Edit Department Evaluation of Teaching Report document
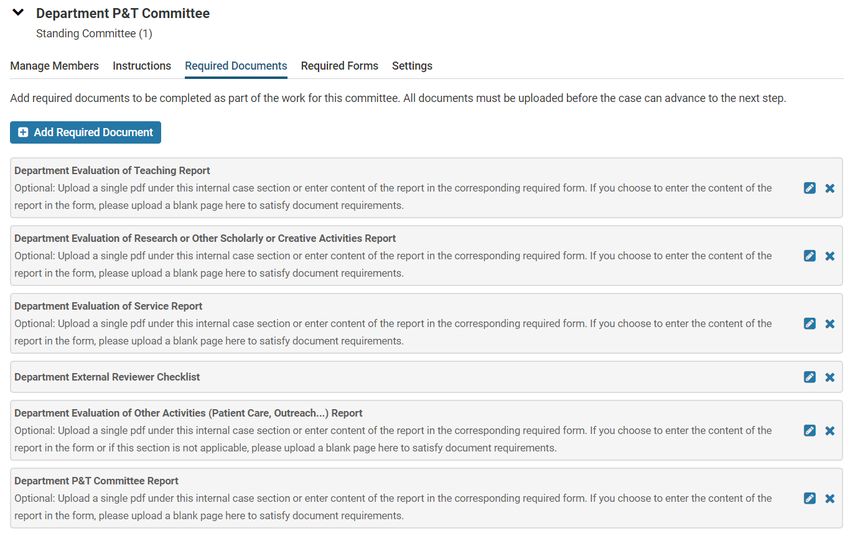 809,188
